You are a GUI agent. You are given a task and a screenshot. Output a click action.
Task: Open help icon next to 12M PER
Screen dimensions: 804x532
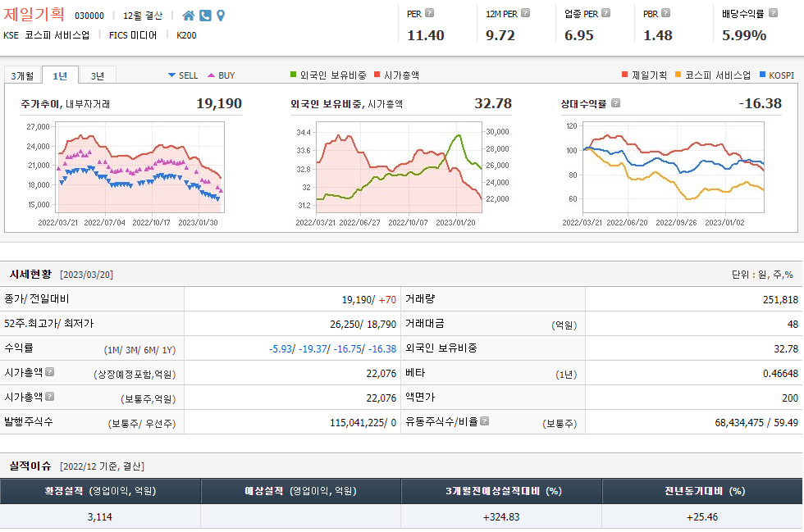coord(526,13)
